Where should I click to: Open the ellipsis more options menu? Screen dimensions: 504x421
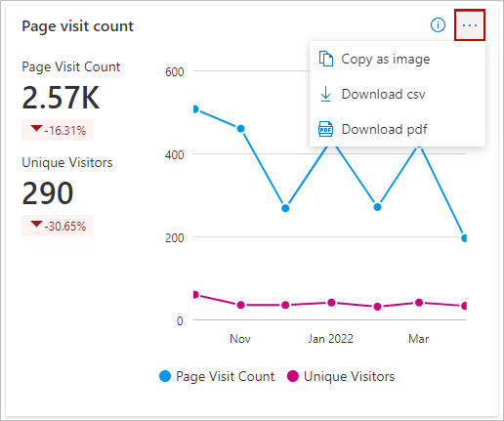coord(470,25)
